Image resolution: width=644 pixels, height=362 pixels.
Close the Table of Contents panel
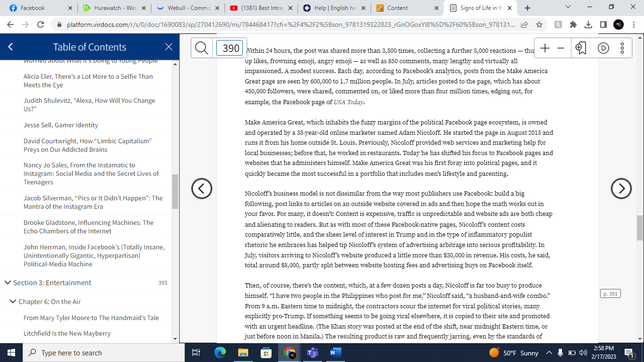coord(169,47)
